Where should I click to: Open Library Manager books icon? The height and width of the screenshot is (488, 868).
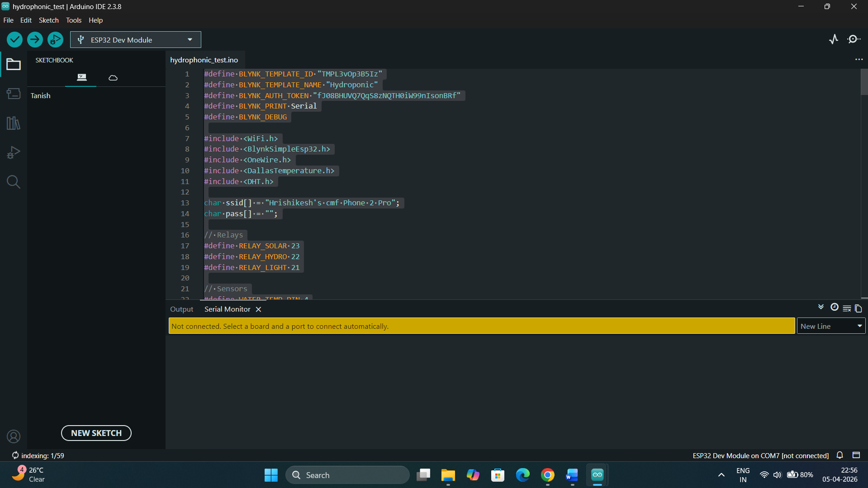coord(13,123)
